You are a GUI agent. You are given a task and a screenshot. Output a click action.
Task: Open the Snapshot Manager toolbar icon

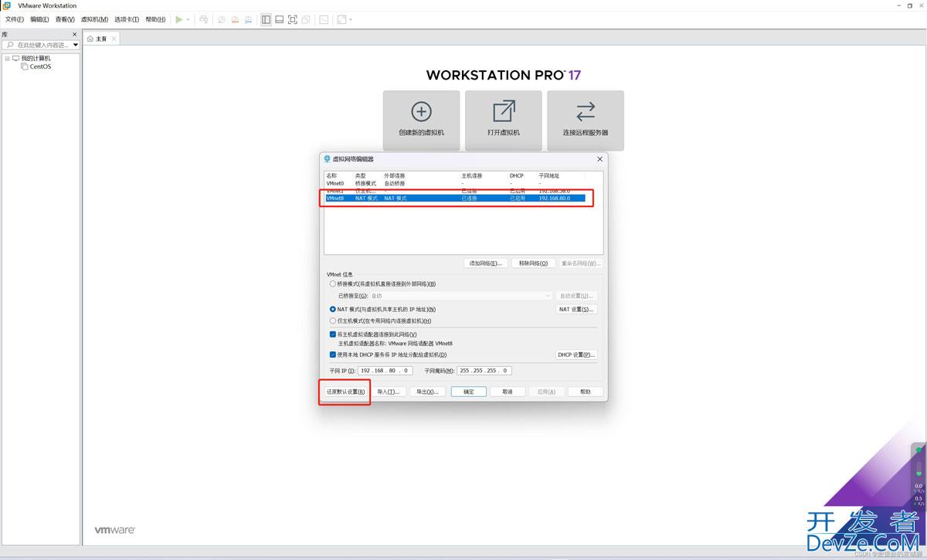(249, 19)
